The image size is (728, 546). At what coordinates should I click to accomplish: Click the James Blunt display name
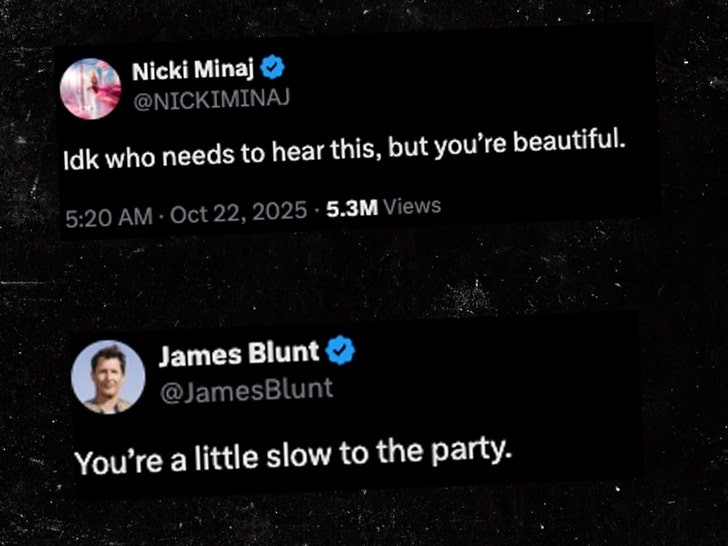239,354
